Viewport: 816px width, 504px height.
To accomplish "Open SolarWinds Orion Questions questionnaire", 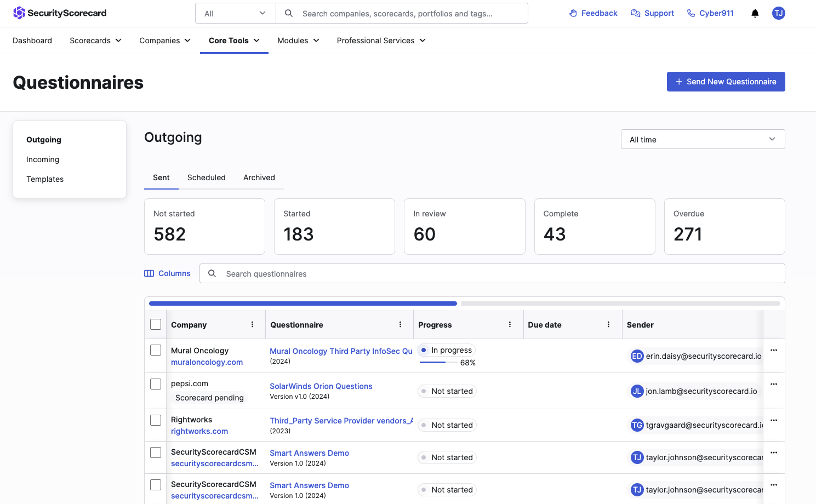I will (321, 386).
